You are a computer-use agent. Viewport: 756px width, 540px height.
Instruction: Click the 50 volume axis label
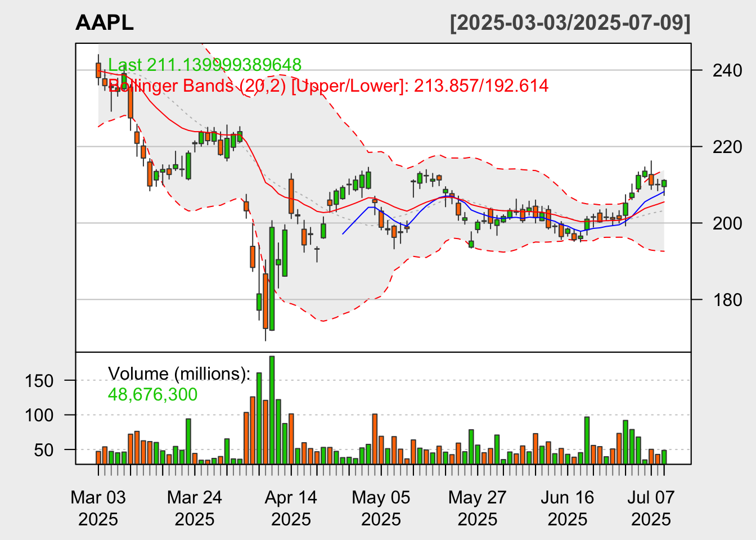tap(44, 451)
